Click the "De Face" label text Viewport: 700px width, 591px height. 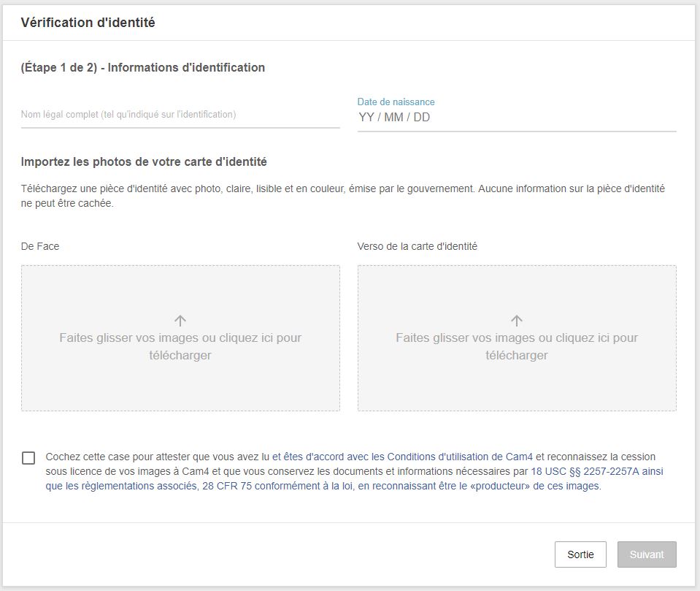click(x=40, y=247)
